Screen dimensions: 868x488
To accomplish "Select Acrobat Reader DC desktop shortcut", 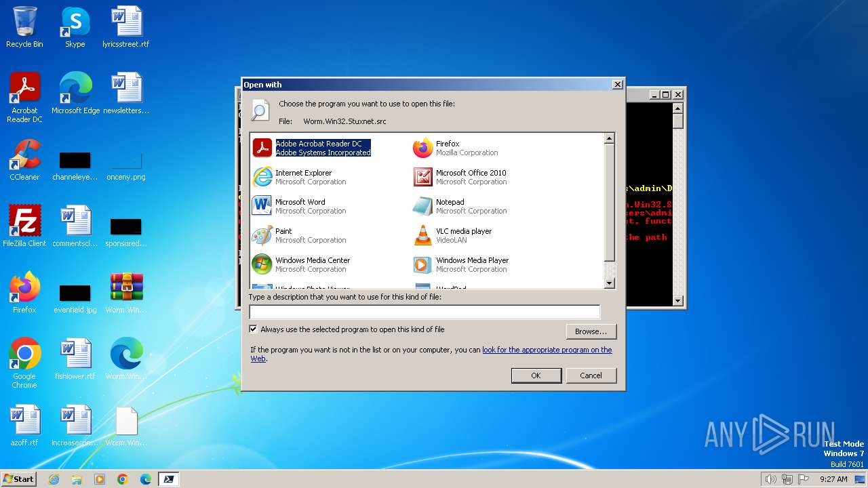I will point(24,98).
